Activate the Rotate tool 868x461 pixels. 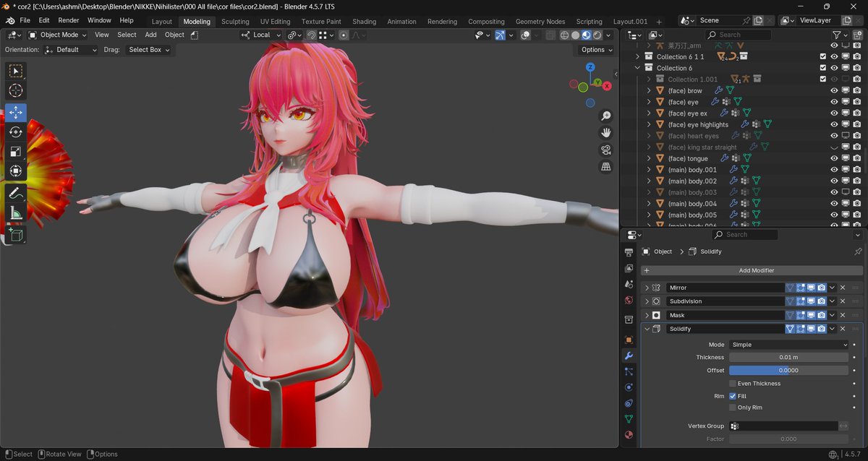click(x=16, y=132)
